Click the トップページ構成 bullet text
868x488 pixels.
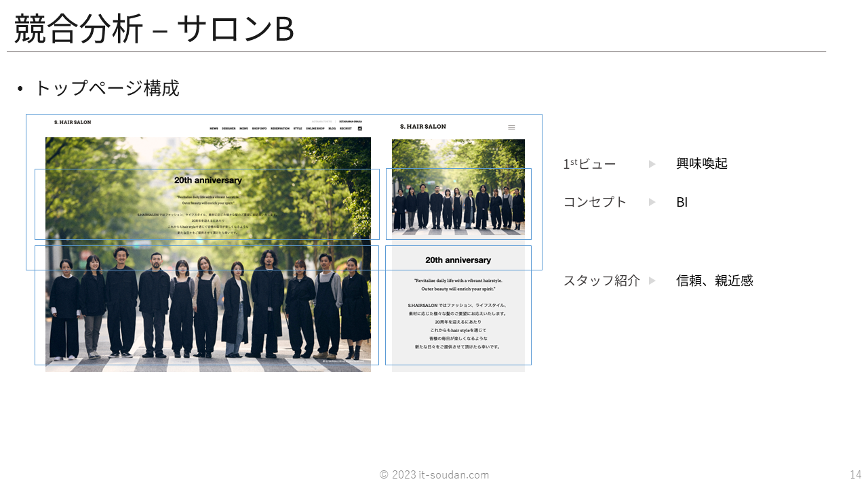(106, 88)
